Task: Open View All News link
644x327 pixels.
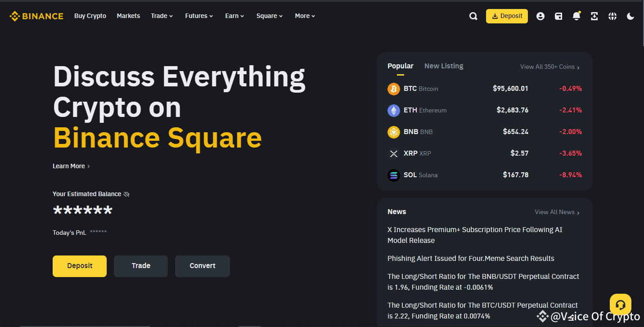Action: [557, 212]
